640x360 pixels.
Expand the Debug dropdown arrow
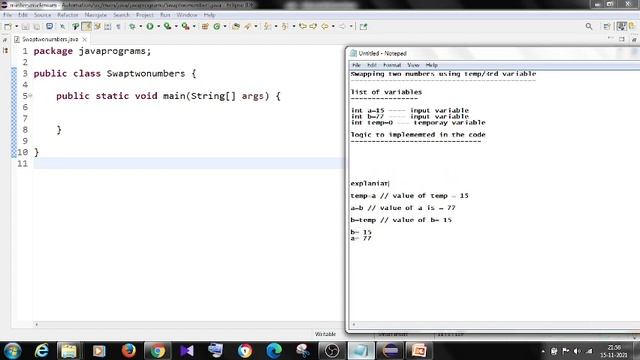point(140,27)
